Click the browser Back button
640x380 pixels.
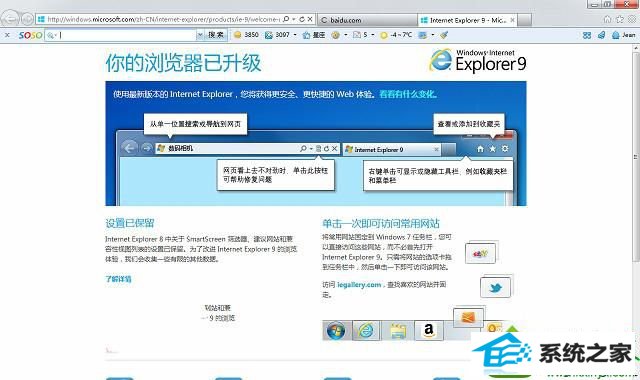9,19
